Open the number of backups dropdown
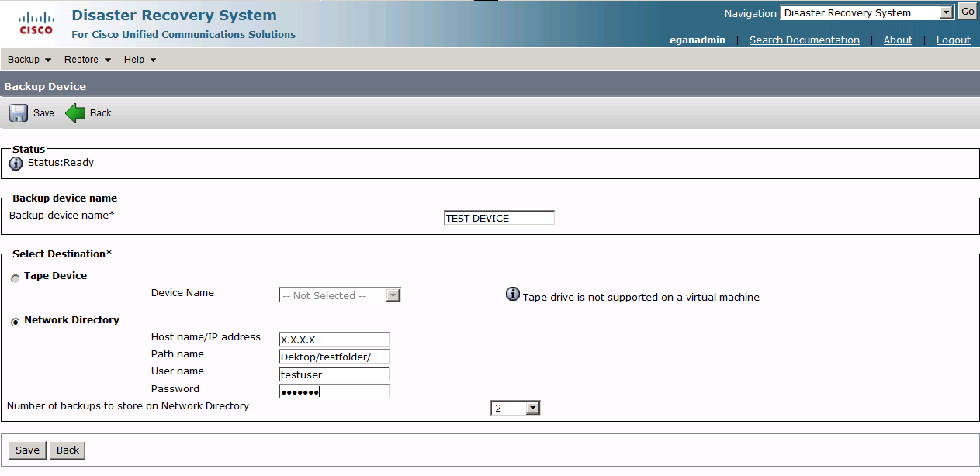980x476 pixels. point(515,408)
